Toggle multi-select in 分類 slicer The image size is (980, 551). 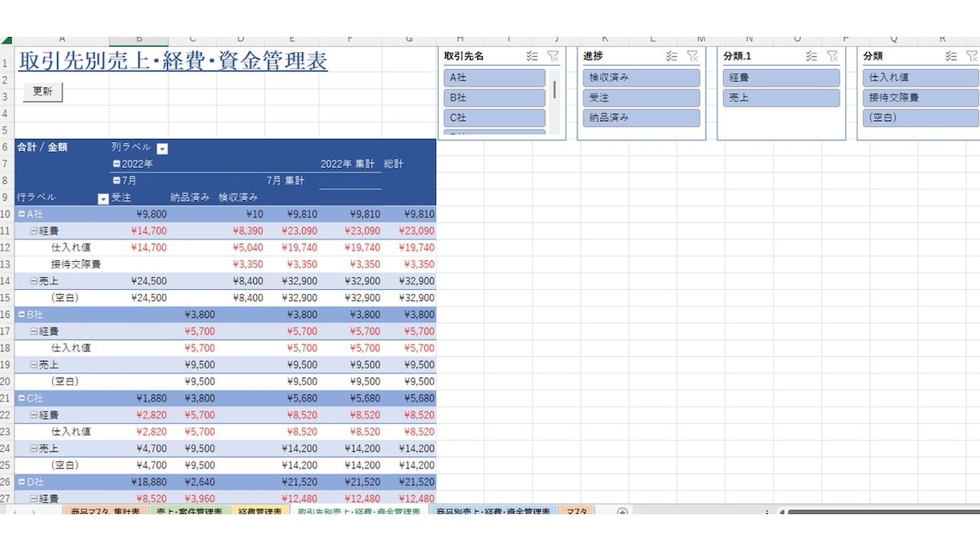coord(951,56)
